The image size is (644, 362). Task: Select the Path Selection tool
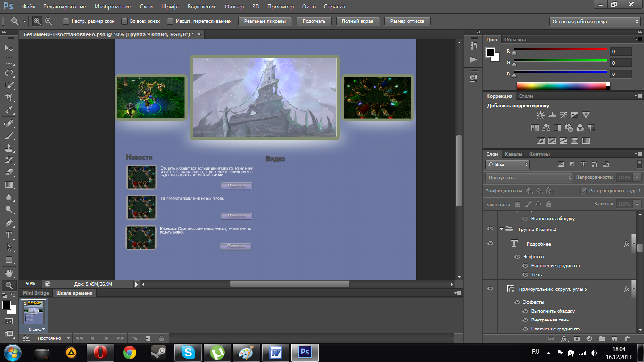(9, 247)
